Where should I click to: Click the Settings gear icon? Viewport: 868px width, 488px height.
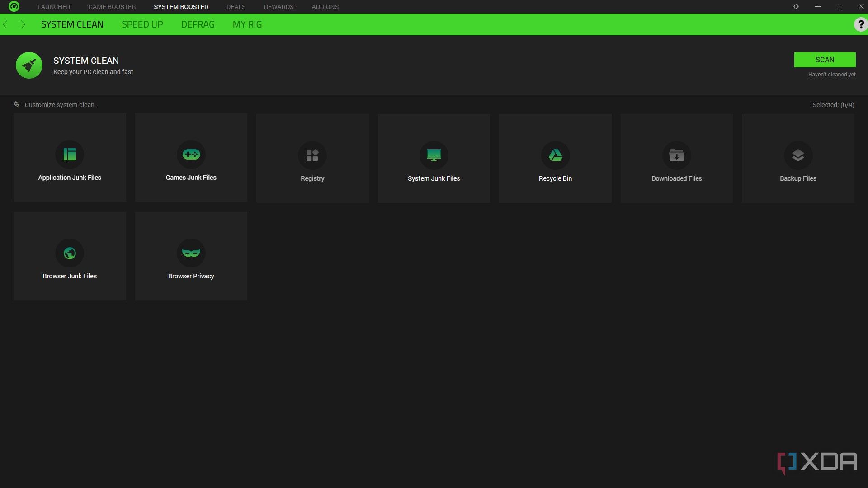click(796, 7)
